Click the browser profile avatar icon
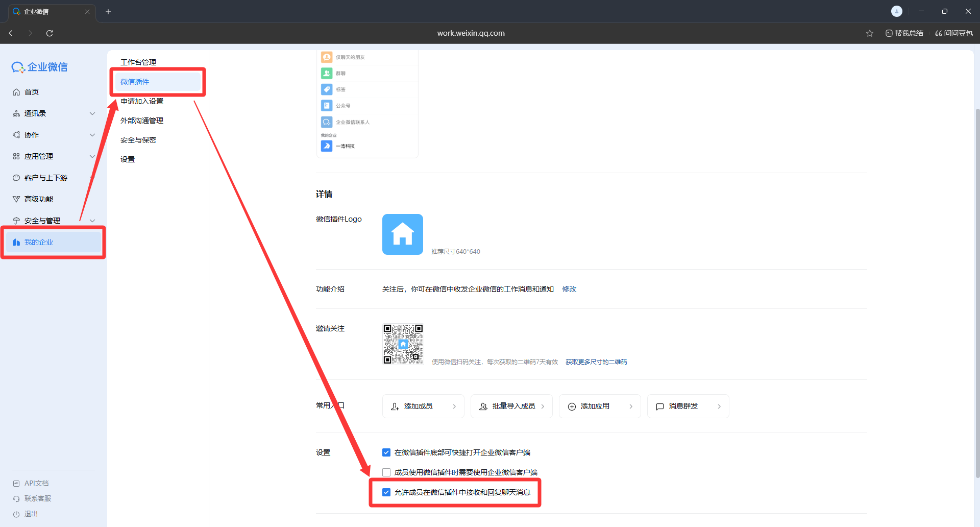 (x=897, y=11)
